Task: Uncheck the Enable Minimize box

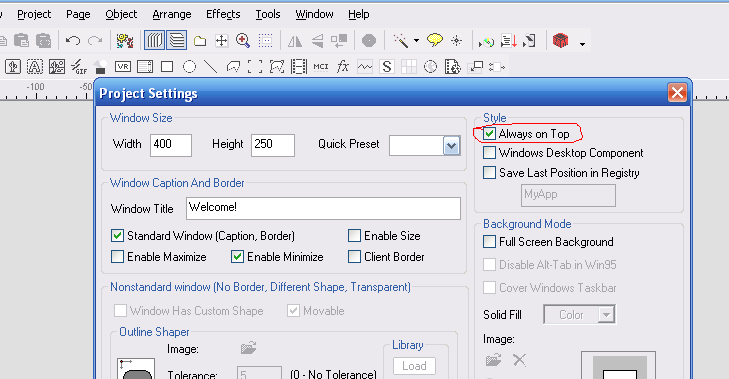Action: coord(237,257)
